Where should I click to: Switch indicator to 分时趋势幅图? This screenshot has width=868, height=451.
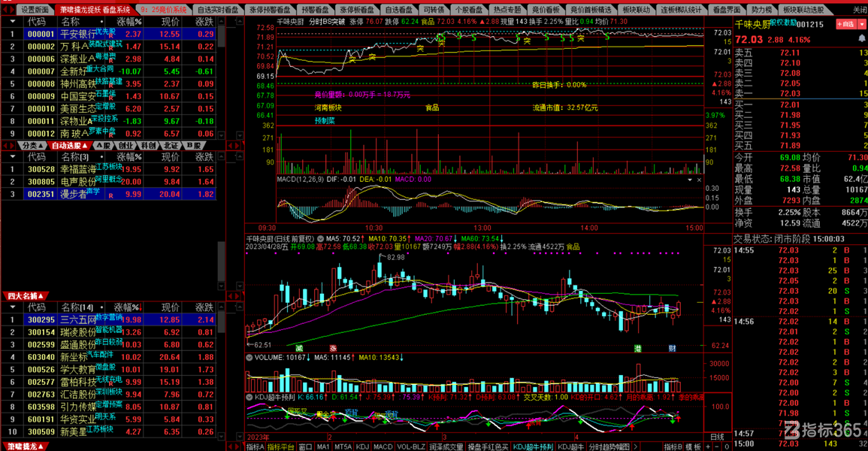tap(609, 446)
